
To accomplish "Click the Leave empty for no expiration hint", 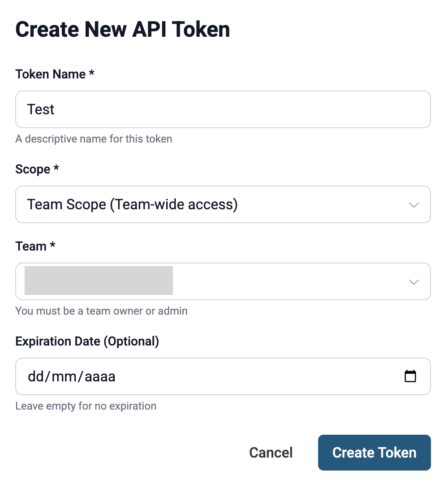I will coord(86,406).
